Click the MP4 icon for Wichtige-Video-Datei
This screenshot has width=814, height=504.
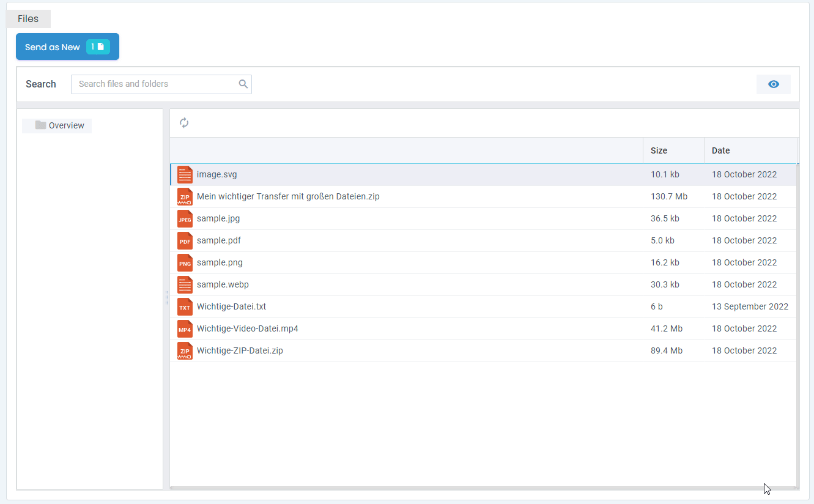185,328
